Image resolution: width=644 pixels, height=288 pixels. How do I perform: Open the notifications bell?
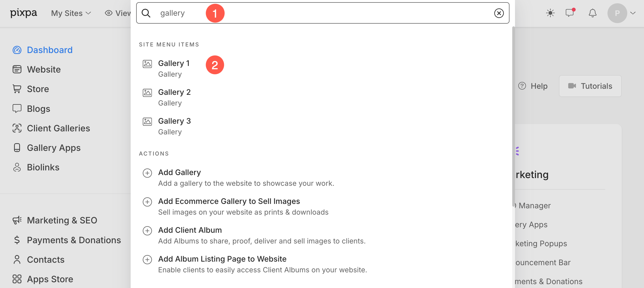click(x=592, y=13)
